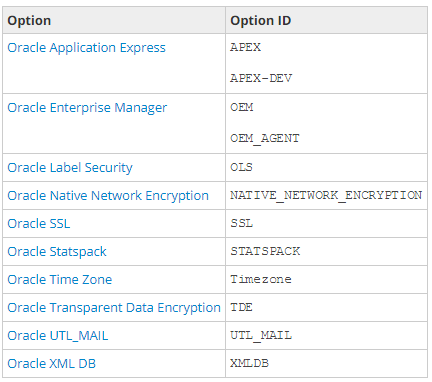Click the NATIVE_NETWORK_ENCRYPTION option ID
The width and height of the screenshot is (432, 382).
click(326, 195)
